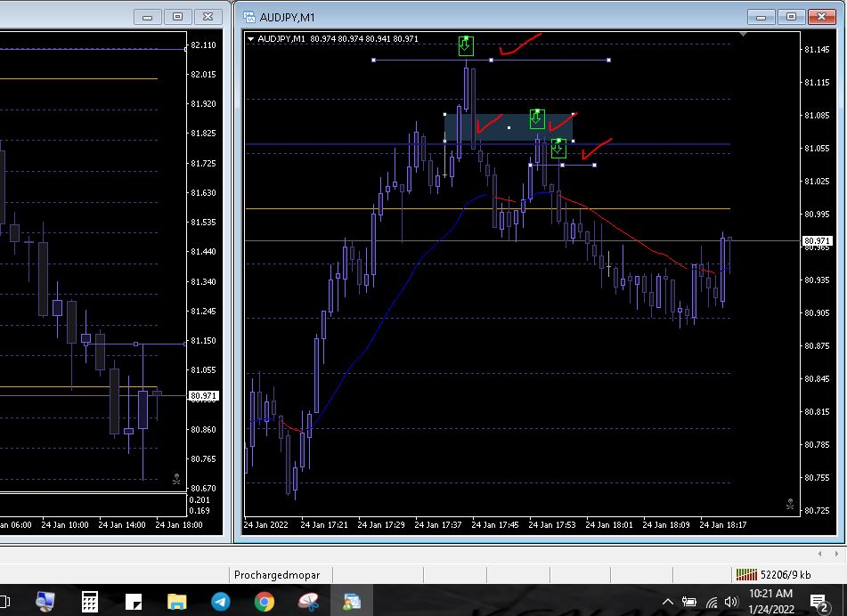Click the middle handle of the top trendline

pyautogui.click(x=492, y=61)
